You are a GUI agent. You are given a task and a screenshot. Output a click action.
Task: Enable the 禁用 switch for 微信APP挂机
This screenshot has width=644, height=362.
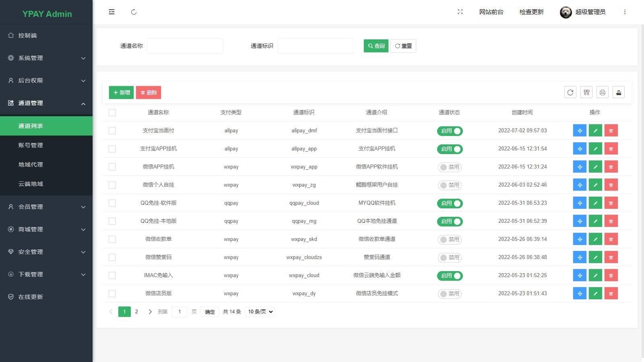coord(450,167)
